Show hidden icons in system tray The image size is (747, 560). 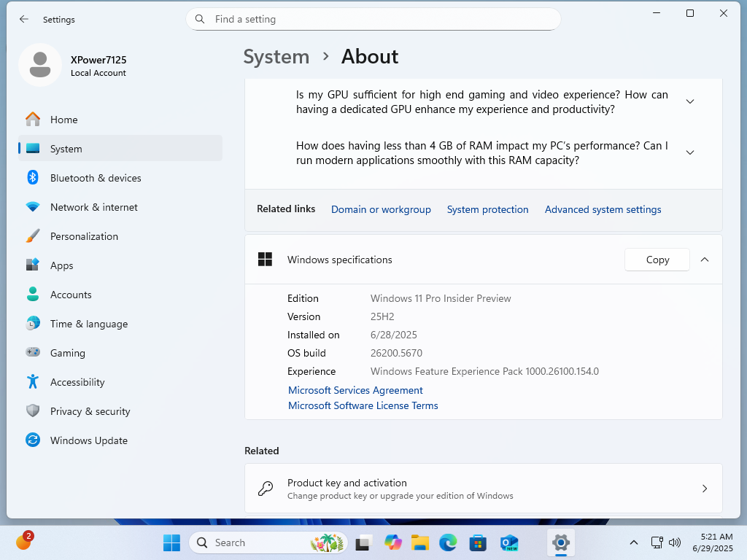click(634, 542)
